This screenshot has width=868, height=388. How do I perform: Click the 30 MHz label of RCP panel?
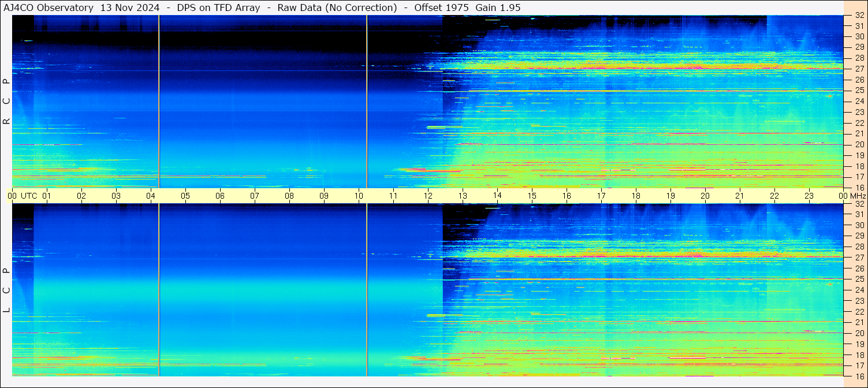click(859, 36)
